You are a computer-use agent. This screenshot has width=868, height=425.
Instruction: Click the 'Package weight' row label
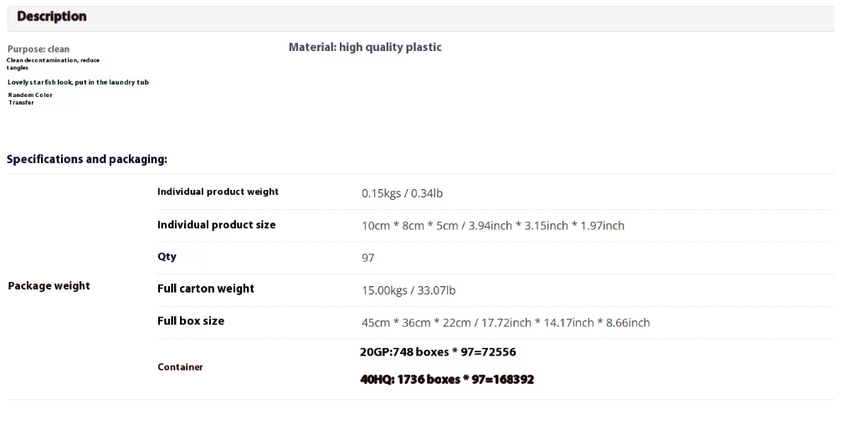coord(49,286)
